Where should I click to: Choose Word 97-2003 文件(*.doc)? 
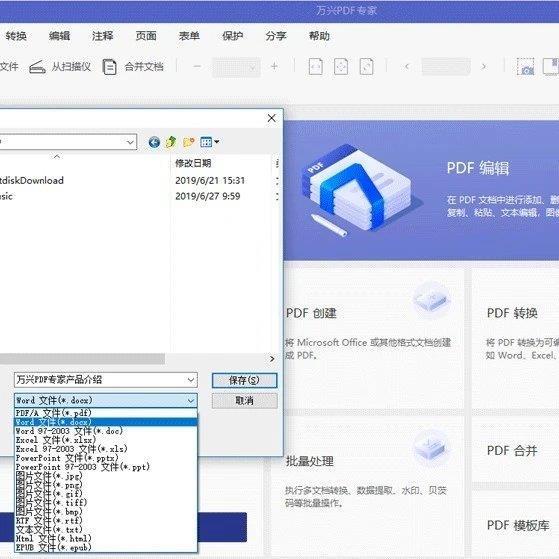[x=106, y=431]
